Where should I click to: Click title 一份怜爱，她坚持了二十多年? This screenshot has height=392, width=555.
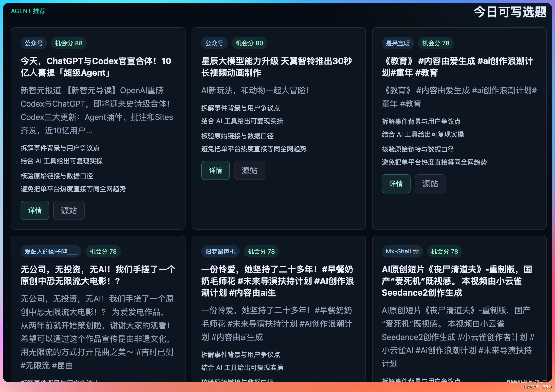(277, 281)
